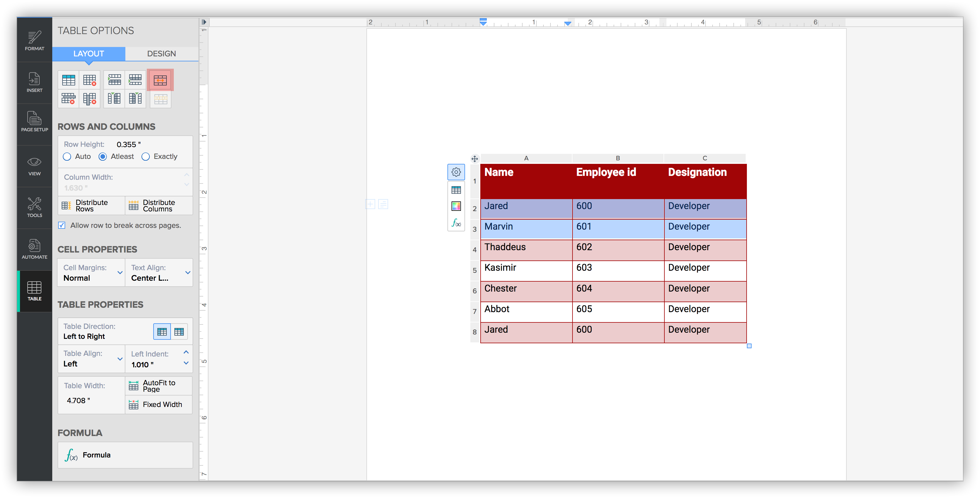Insert a row above using the icon

(x=114, y=80)
